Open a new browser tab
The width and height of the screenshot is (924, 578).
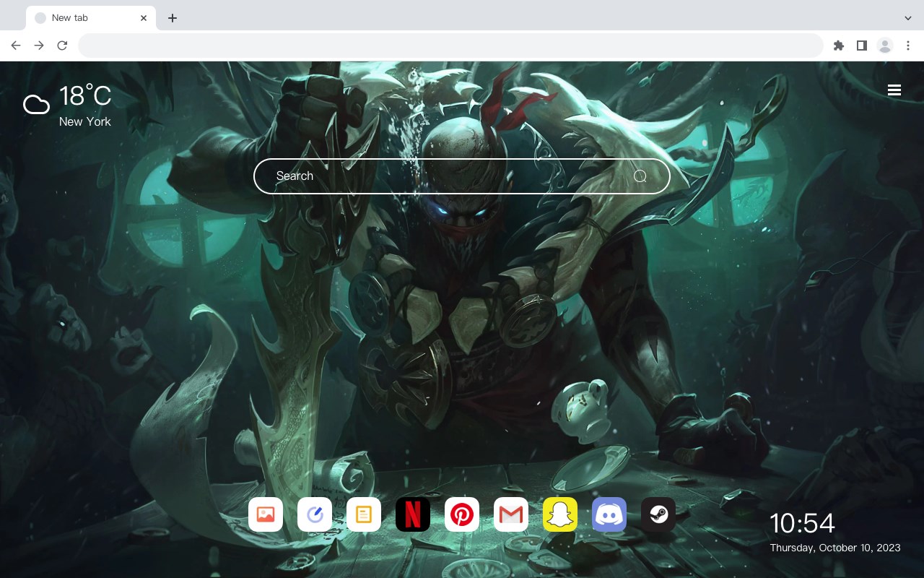point(172,18)
